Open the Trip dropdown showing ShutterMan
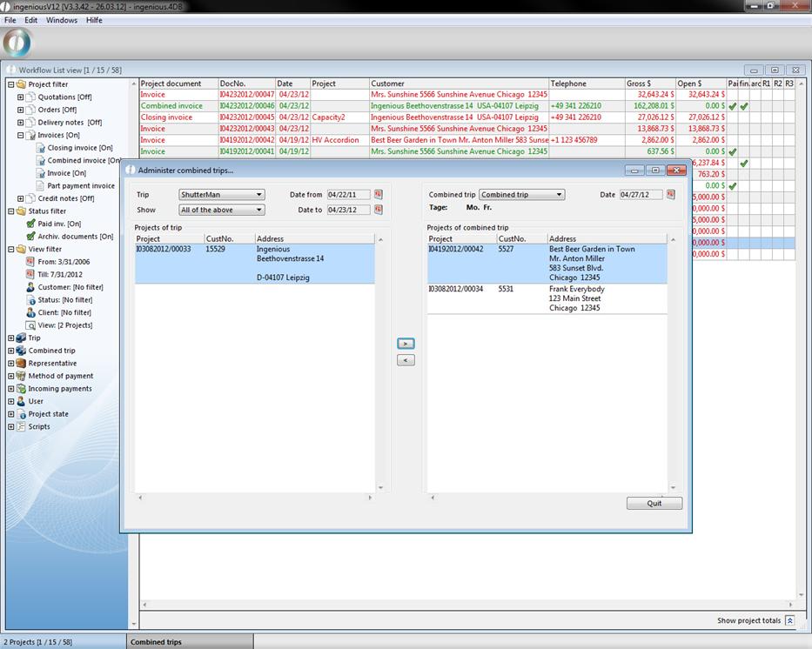This screenshot has width=812, height=649. [x=221, y=195]
